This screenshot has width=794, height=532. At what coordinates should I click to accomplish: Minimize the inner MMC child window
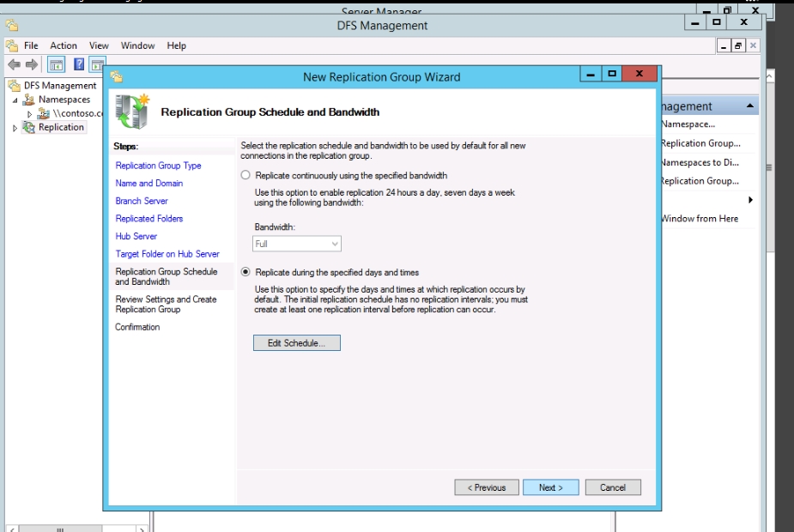coord(724,46)
